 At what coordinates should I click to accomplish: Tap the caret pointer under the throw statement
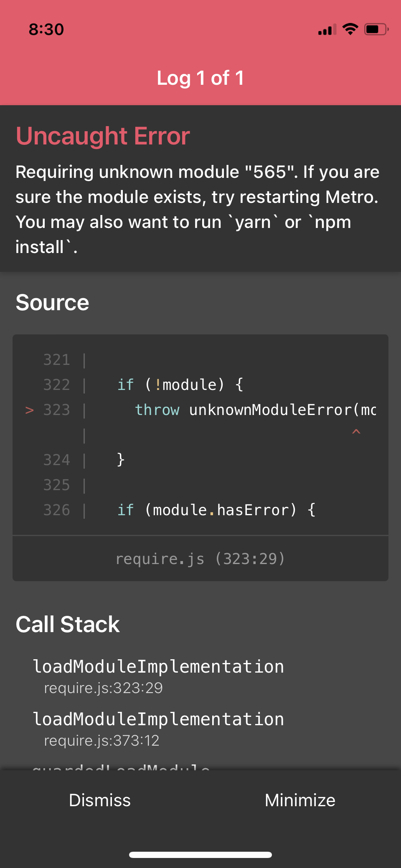[x=356, y=432]
